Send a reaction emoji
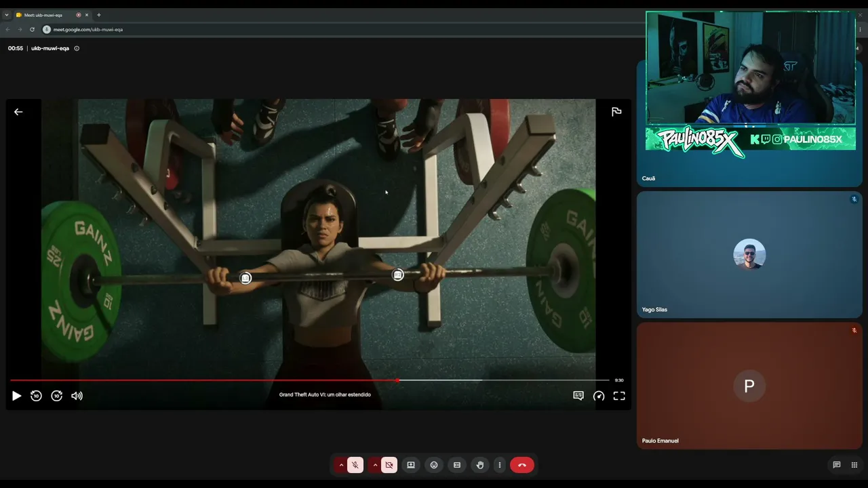This screenshot has width=868, height=488. click(434, 465)
